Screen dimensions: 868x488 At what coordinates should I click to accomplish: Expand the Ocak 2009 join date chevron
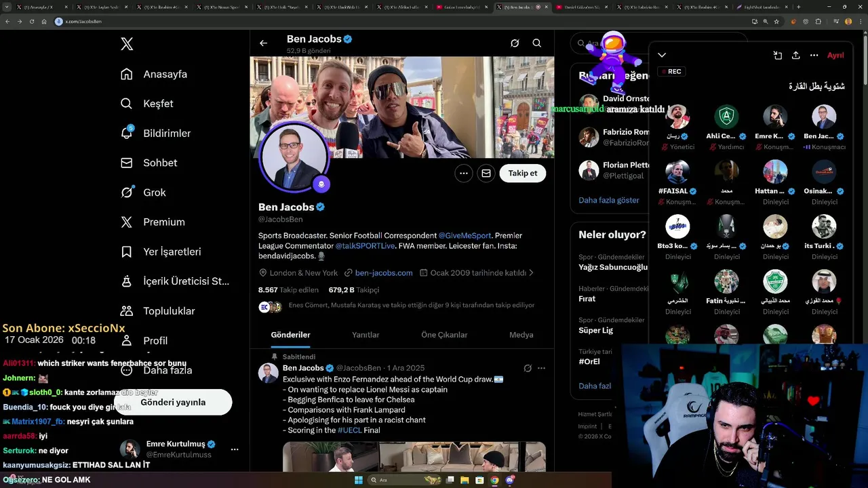coord(531,272)
